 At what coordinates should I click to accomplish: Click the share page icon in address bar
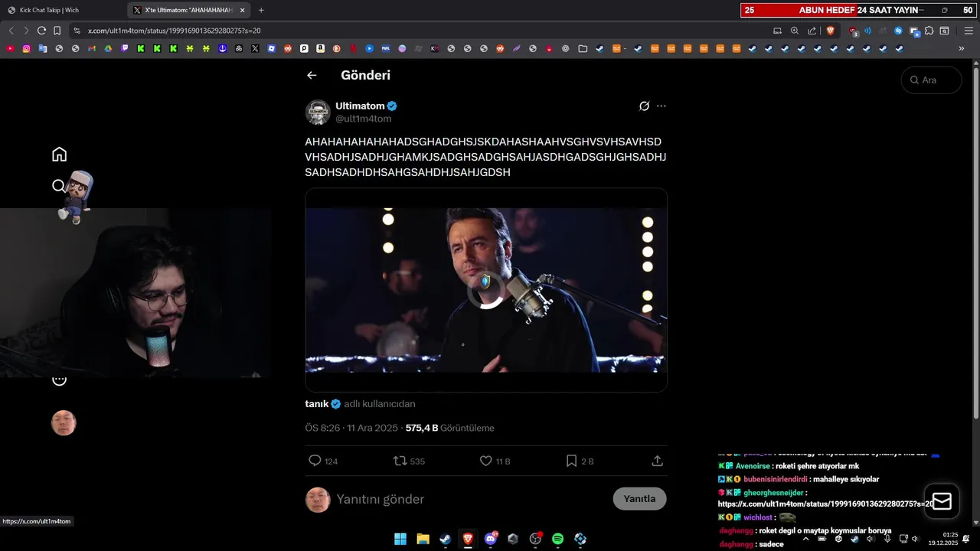pos(812,31)
